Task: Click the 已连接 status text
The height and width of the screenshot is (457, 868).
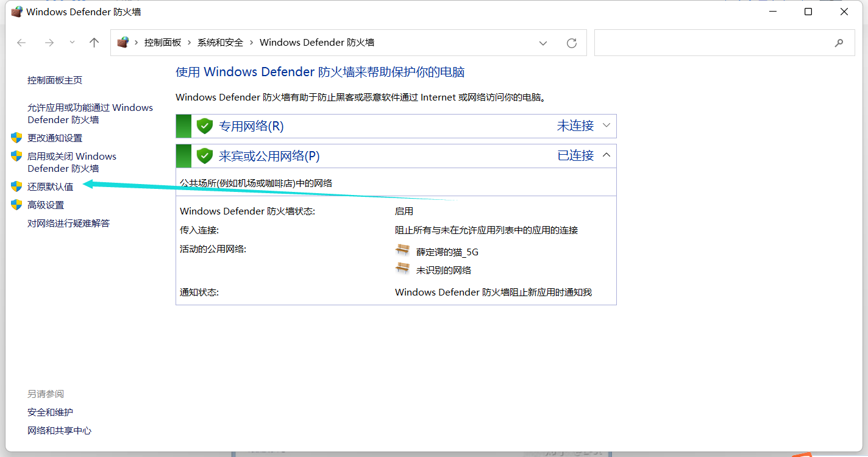Action: click(575, 155)
